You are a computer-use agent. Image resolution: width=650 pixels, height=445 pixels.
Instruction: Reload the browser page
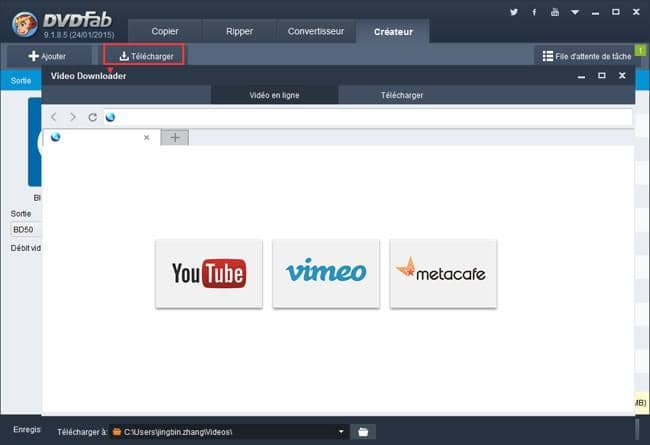[x=92, y=117]
